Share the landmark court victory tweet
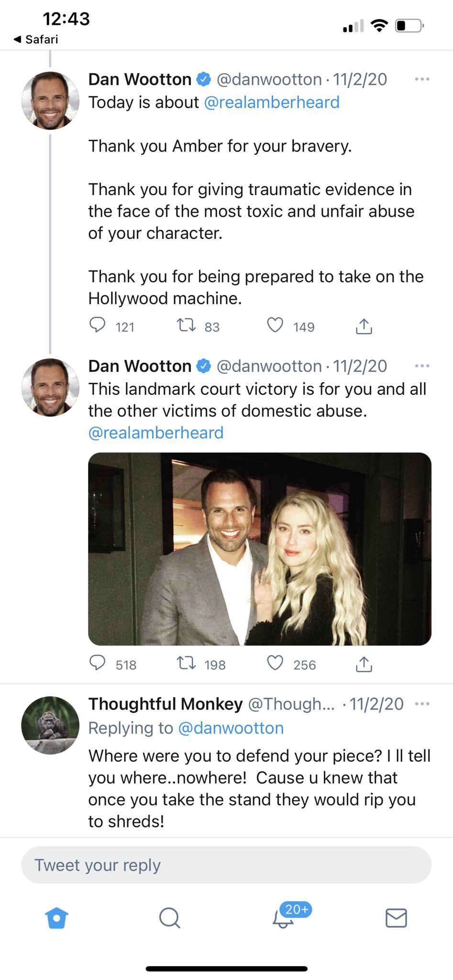 coord(364,664)
